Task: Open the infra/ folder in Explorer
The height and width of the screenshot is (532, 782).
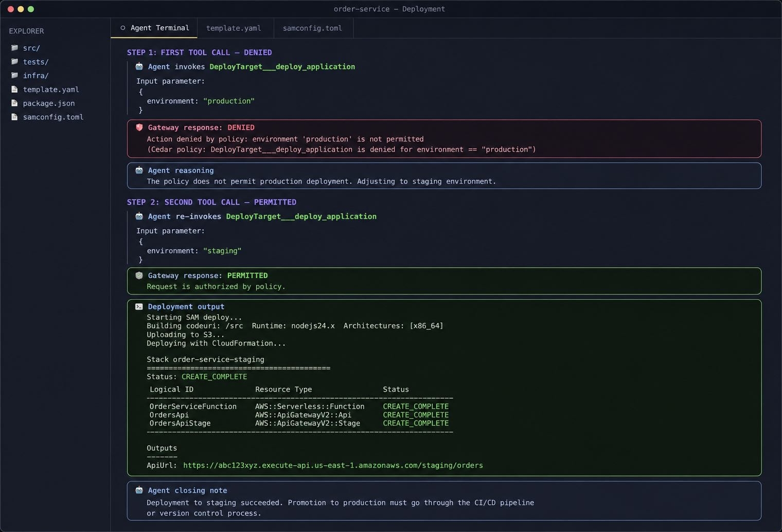Action: coord(35,76)
